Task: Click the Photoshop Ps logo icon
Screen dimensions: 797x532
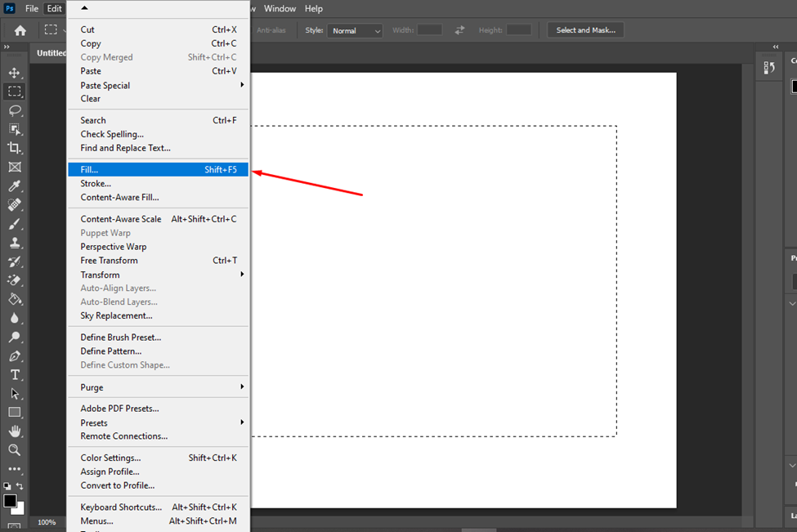Action: point(9,8)
